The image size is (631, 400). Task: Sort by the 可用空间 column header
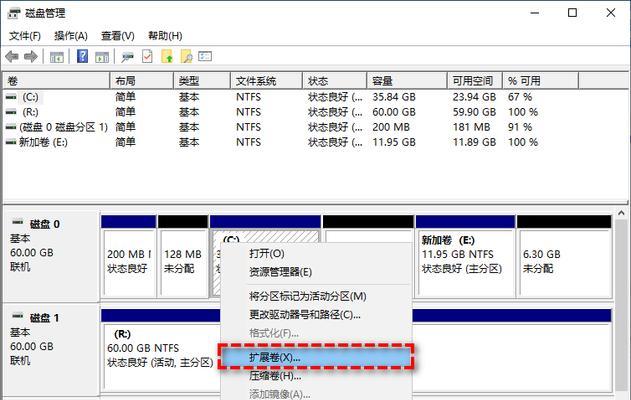tap(475, 81)
